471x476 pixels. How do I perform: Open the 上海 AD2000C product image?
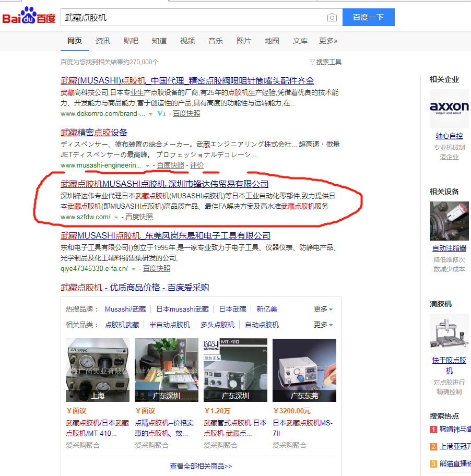[x=98, y=370]
